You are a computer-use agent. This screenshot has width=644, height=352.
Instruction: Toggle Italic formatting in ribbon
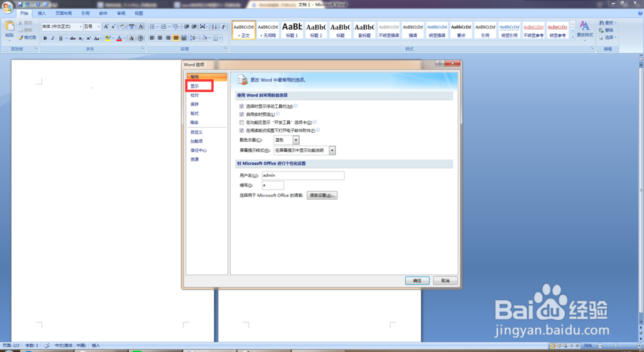53,38
